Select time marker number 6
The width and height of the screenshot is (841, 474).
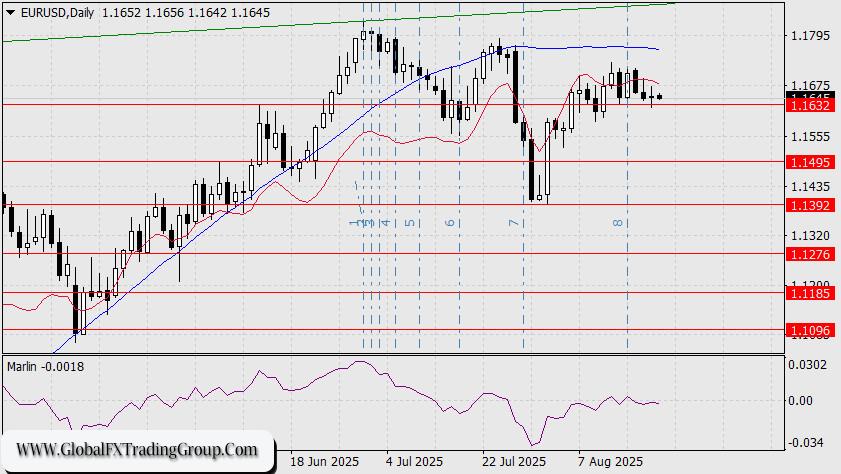click(451, 223)
